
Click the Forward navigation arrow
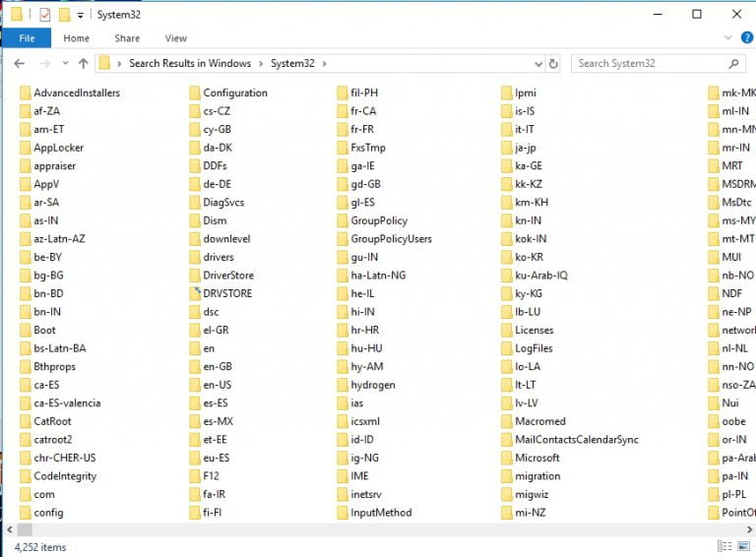[x=45, y=64]
